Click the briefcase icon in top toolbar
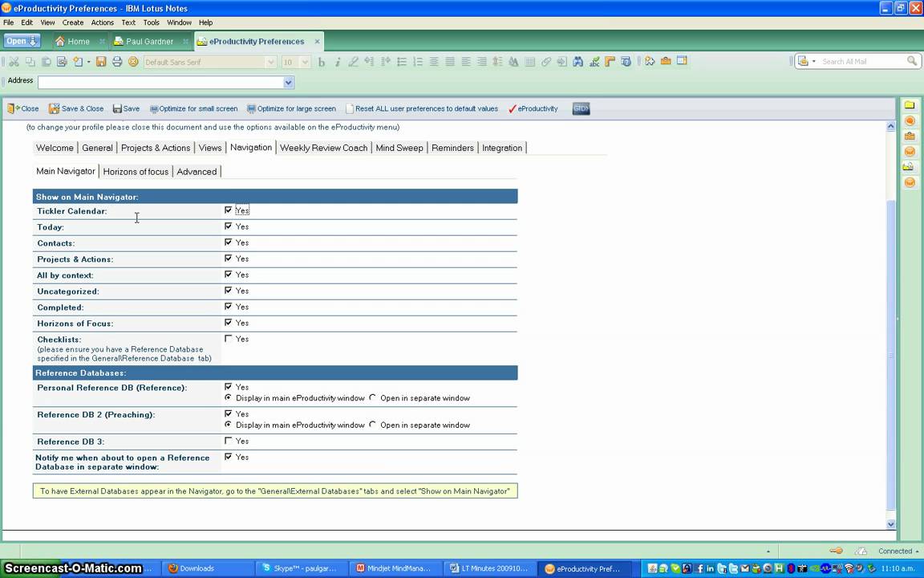Image resolution: width=924 pixels, height=578 pixels. click(x=666, y=61)
